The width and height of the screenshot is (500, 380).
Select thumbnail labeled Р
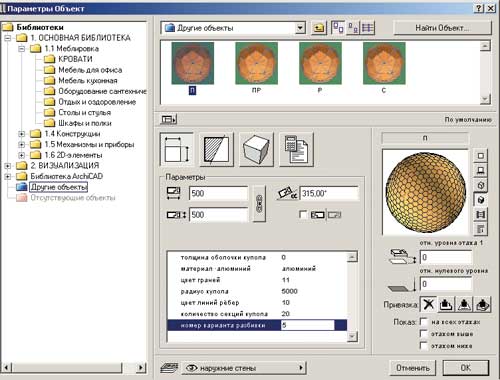[320, 63]
